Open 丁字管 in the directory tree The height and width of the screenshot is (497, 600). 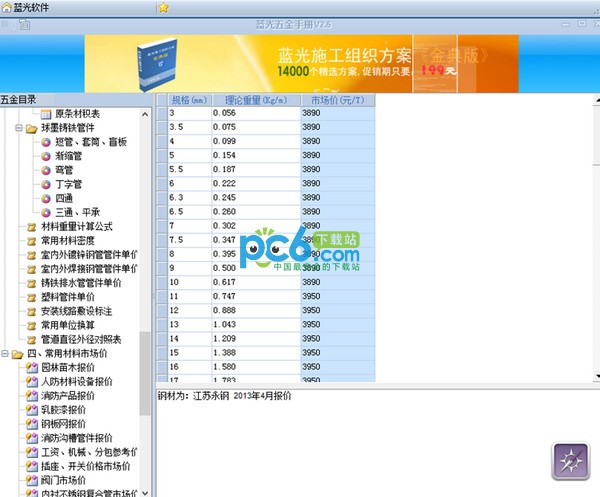69,184
